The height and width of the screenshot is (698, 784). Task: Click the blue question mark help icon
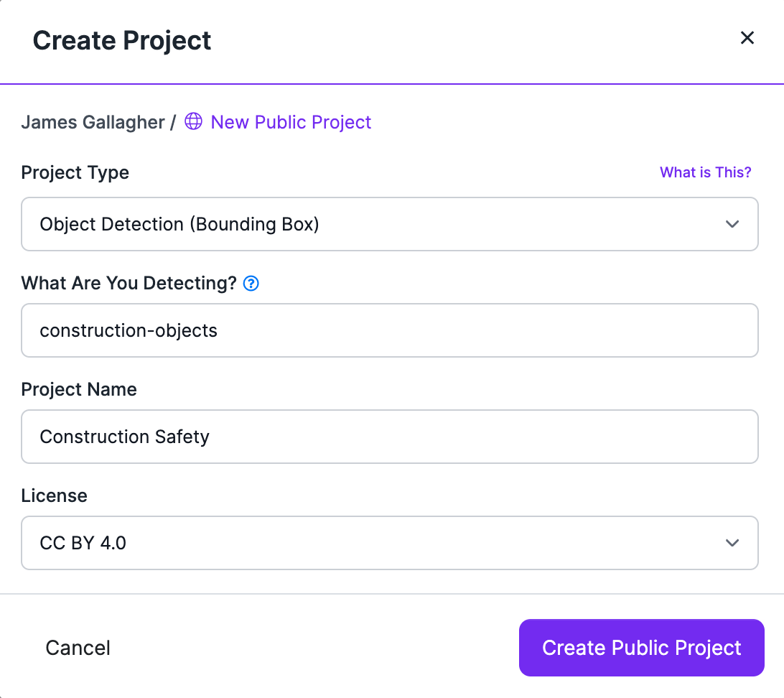(251, 284)
